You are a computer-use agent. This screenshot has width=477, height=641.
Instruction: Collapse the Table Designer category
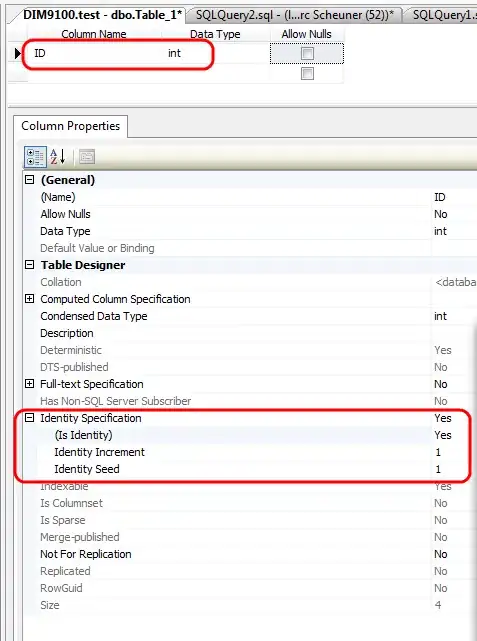click(x=29, y=264)
